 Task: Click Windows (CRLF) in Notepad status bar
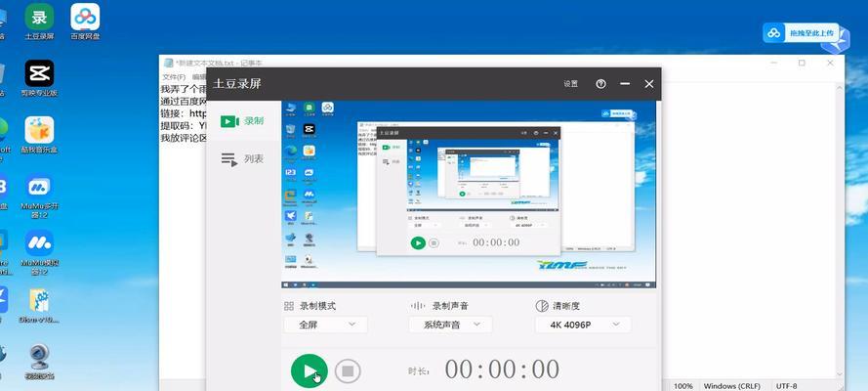pyautogui.click(x=732, y=386)
